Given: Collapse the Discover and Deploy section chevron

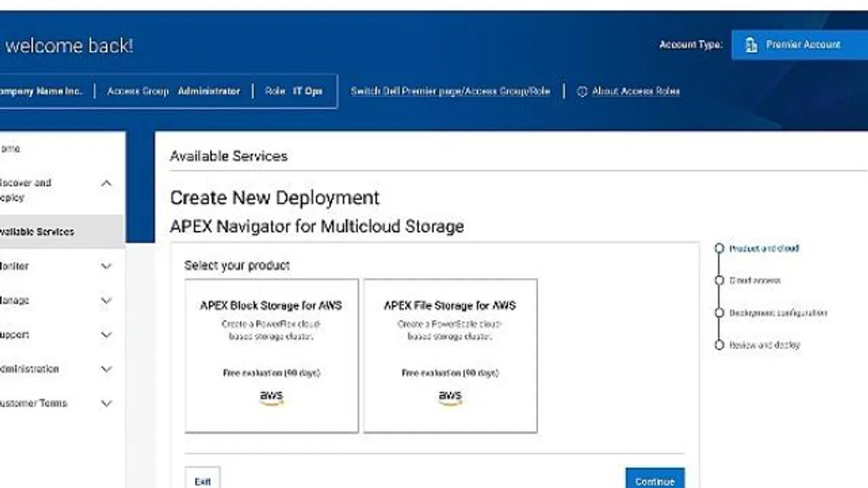Looking at the screenshot, I should click(106, 184).
